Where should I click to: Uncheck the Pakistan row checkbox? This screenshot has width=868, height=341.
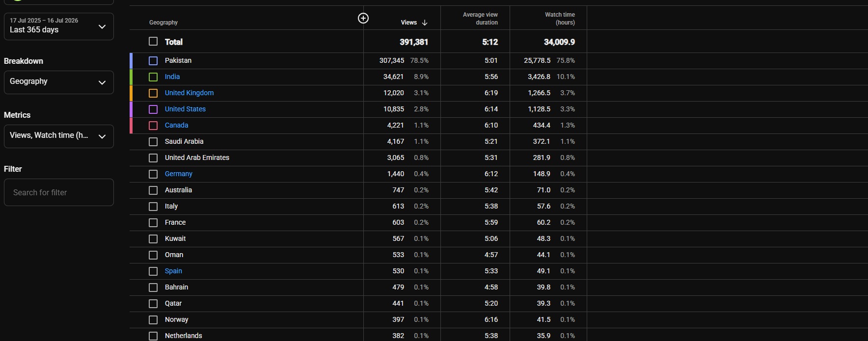[x=153, y=61]
